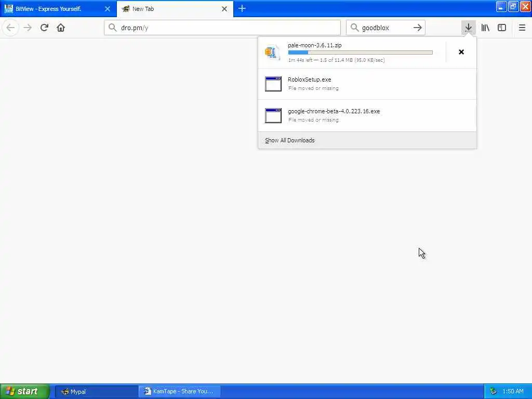Viewport: 532px width, 399px height.
Task: Click File moved or missing under RobloxSetup.exe
Action: (313, 88)
